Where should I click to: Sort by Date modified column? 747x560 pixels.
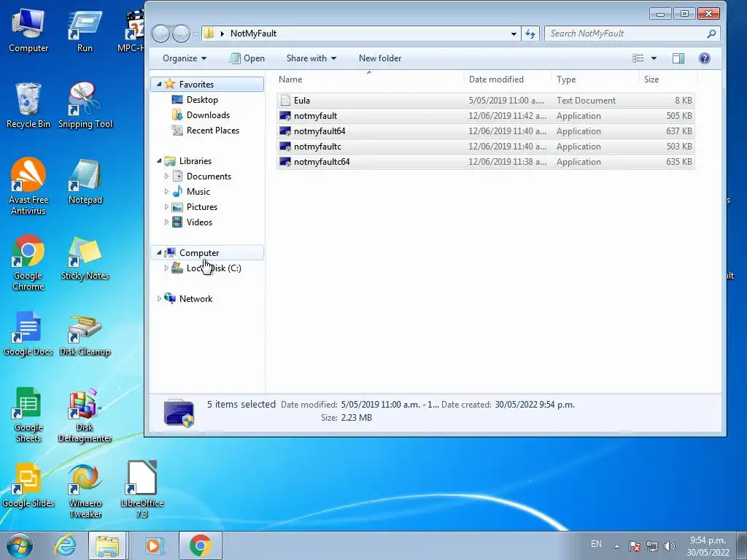click(x=508, y=79)
